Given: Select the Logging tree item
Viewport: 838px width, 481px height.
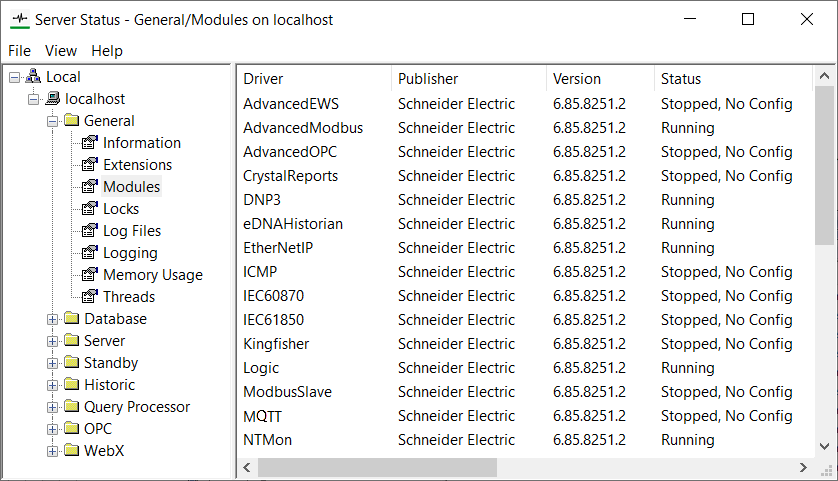Looking at the screenshot, I should [130, 253].
